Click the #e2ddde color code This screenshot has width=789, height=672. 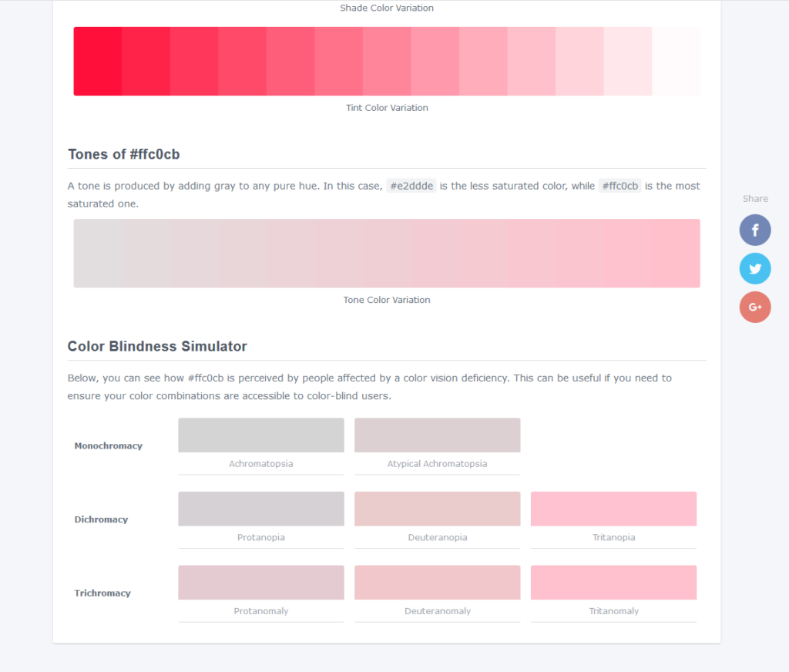coord(411,186)
